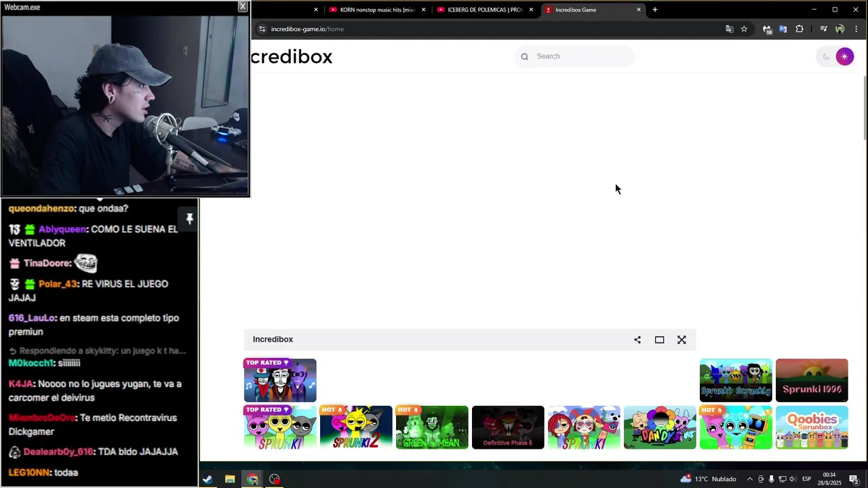Open the top rated Sprunki thumbnail
Image resolution: width=868 pixels, height=488 pixels.
click(280, 427)
